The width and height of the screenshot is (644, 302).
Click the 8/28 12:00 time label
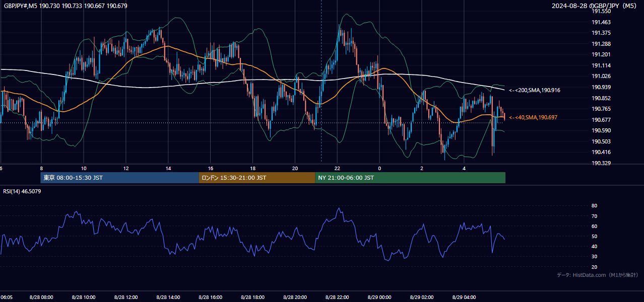tap(126, 297)
